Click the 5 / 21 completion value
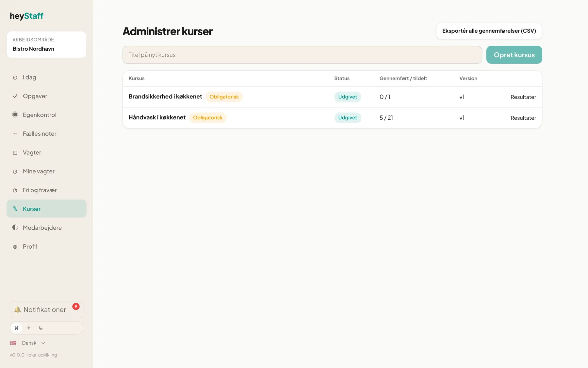Image resolution: width=588 pixels, height=368 pixels. tap(386, 118)
